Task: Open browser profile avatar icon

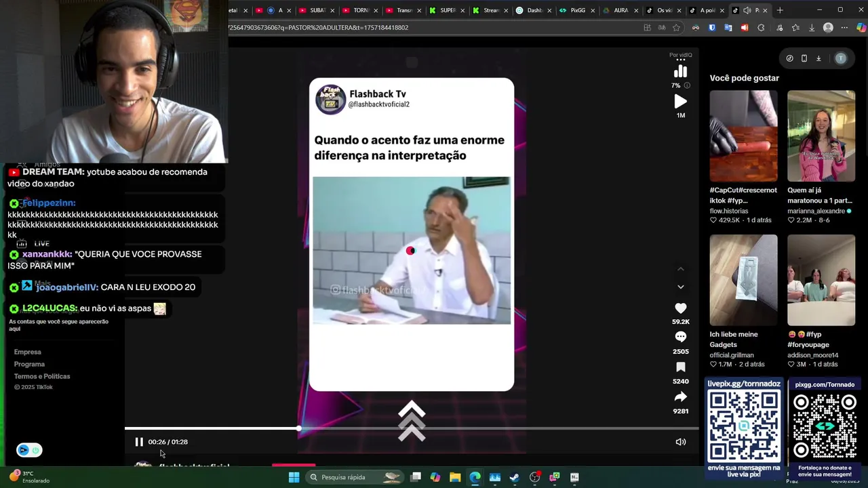Action: 828,28
